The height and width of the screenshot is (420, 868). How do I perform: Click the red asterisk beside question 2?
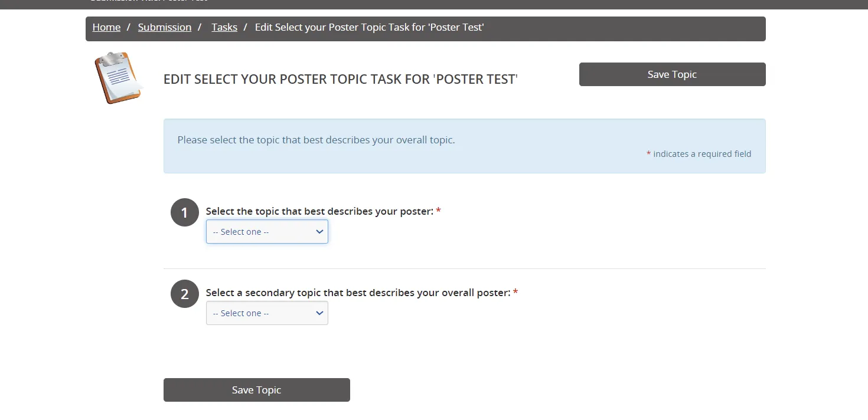515,292
